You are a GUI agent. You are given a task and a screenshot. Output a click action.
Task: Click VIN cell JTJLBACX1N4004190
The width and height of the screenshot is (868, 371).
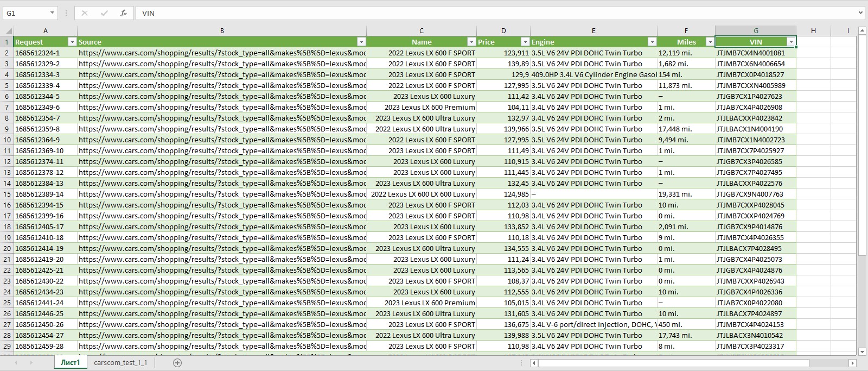(756, 129)
